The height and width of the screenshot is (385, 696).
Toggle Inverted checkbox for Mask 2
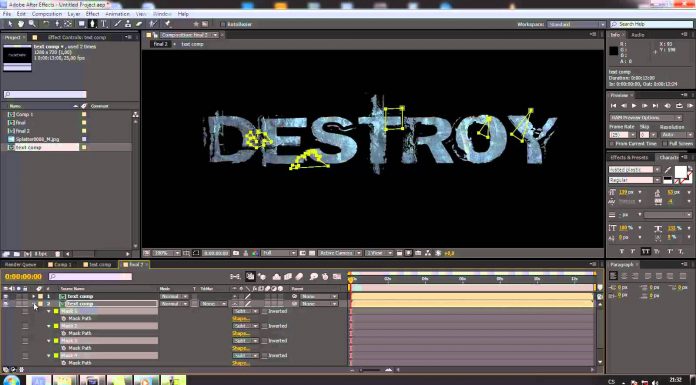pyautogui.click(x=265, y=326)
